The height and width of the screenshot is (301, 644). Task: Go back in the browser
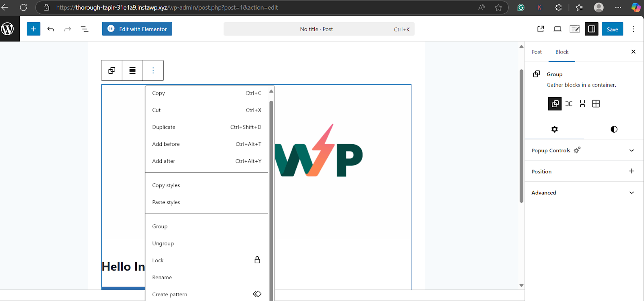[x=6, y=7]
